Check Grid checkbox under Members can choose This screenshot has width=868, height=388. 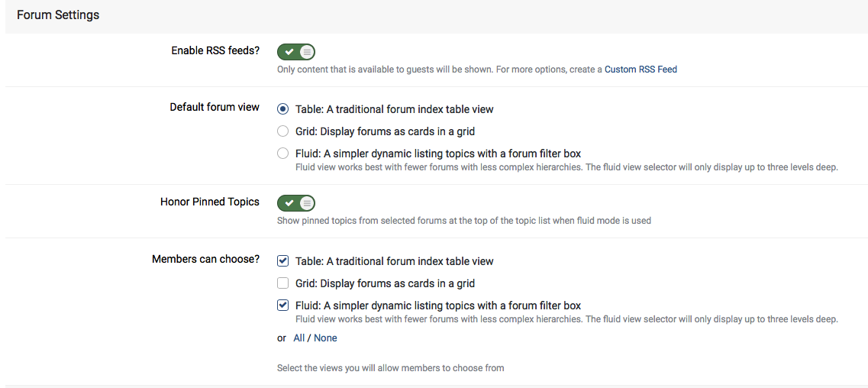(283, 283)
